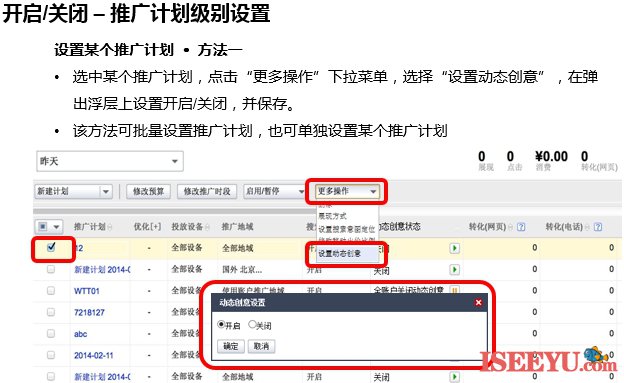Screen dimensions: 624x383
Task: Choose 设置动态创意 menu item
Action: (x=339, y=254)
